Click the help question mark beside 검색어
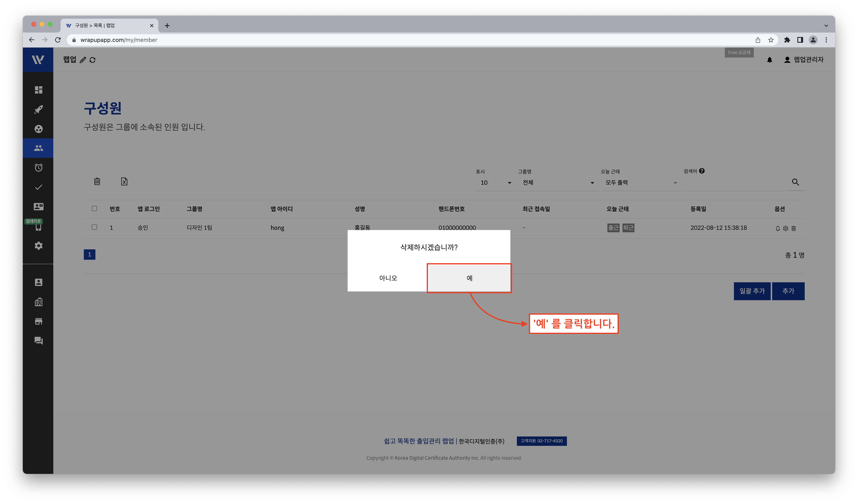The height and width of the screenshot is (504, 858). (702, 171)
